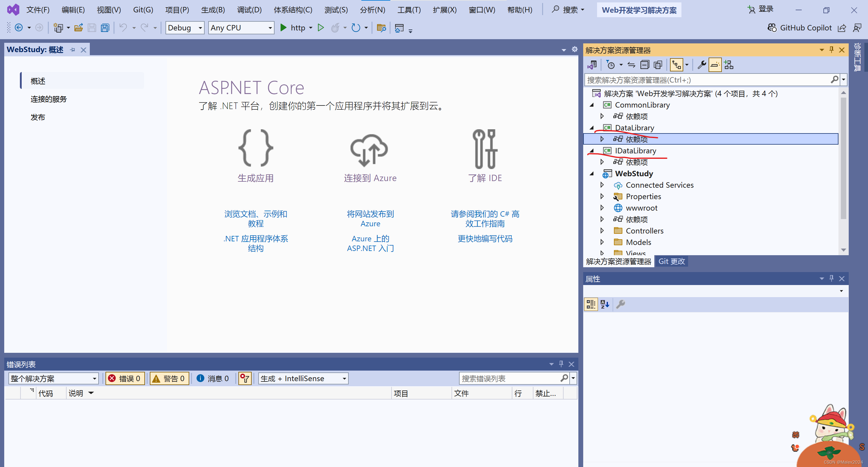Sync with active document arrows icon

coord(631,65)
